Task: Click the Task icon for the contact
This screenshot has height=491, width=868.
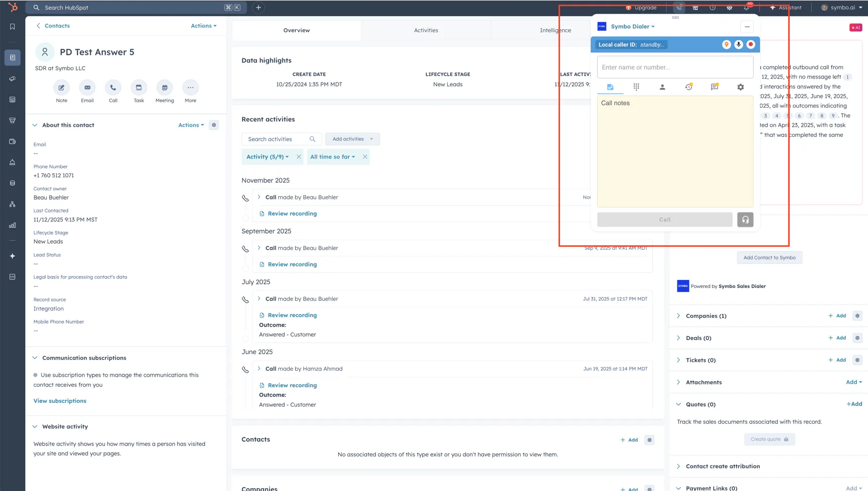Action: coord(139,88)
